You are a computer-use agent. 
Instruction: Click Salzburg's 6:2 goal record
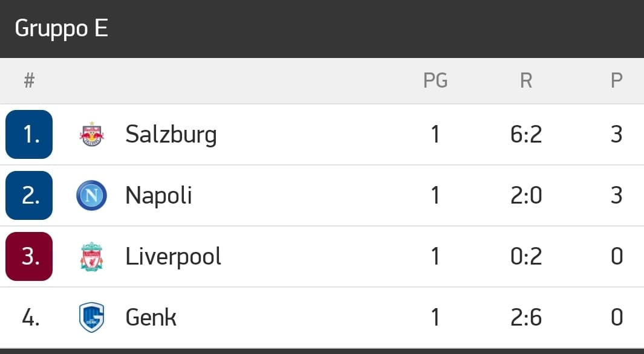[525, 135]
